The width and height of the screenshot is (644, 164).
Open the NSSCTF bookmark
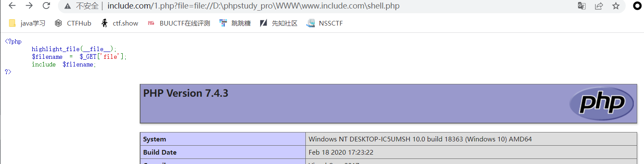point(324,23)
